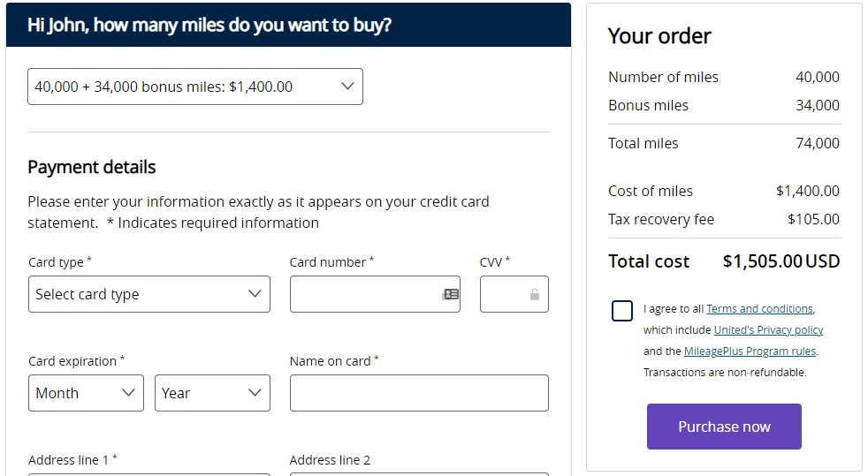Click the Address line 2 field
The image size is (868, 476).
[419, 474]
